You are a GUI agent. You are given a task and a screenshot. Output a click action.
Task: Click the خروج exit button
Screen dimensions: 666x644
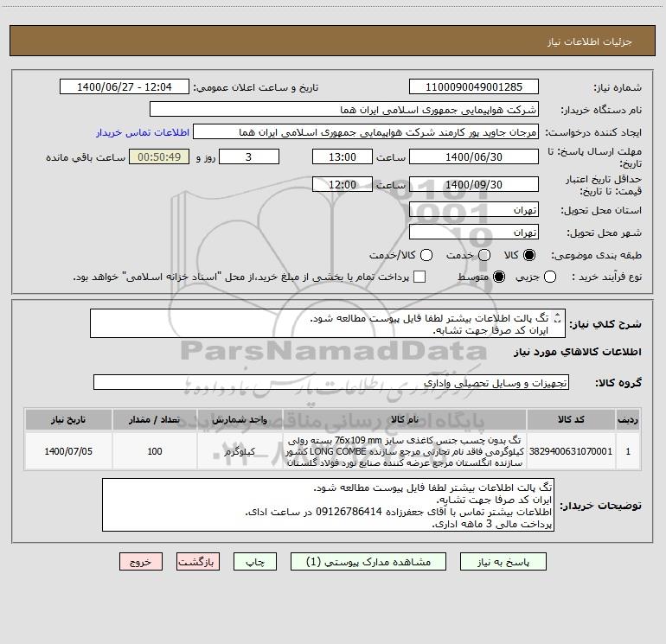[x=141, y=562]
